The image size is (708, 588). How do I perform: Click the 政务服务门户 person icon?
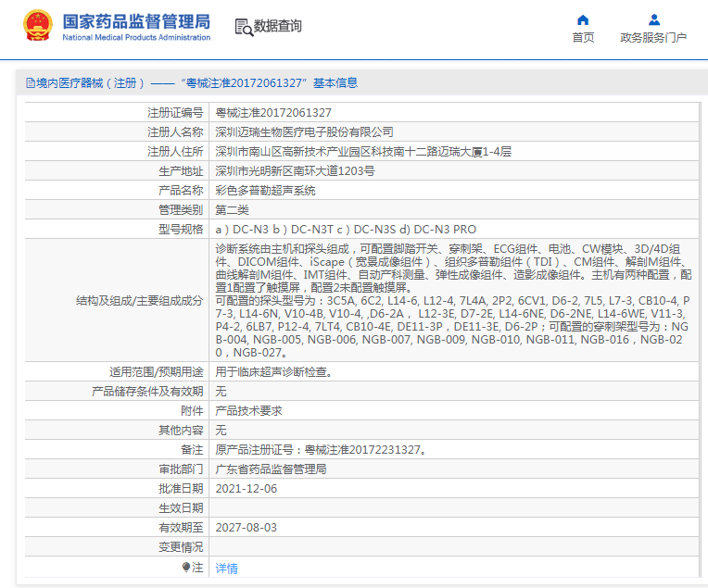pos(653,19)
